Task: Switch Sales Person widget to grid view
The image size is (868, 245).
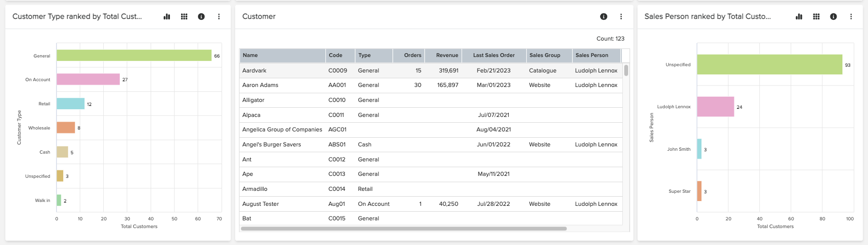Action: [816, 16]
